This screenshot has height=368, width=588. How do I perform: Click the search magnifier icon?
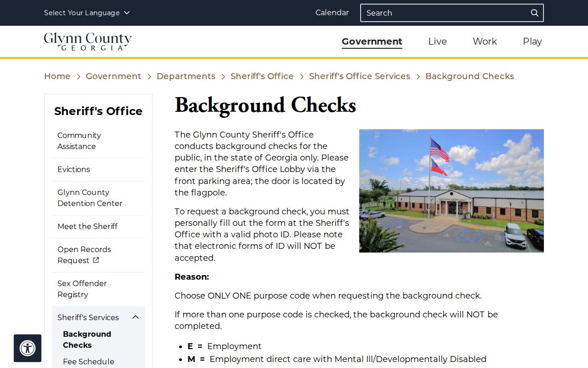pos(534,13)
